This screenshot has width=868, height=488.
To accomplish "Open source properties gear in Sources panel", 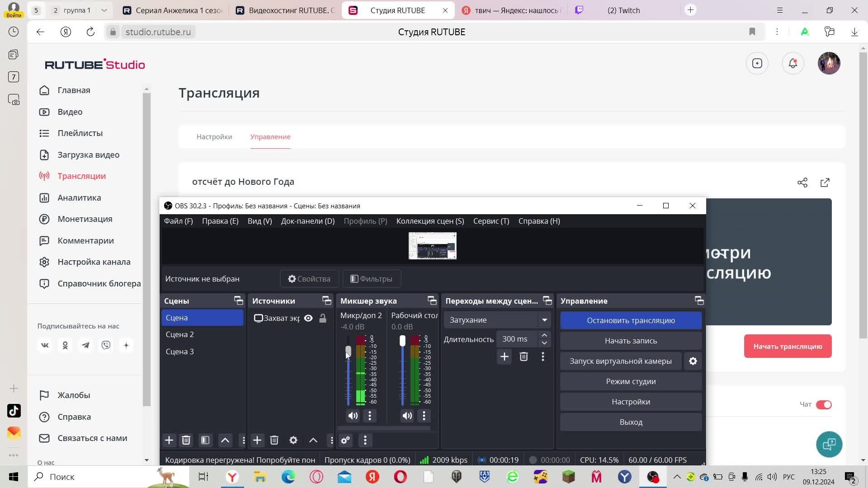I will point(293,440).
